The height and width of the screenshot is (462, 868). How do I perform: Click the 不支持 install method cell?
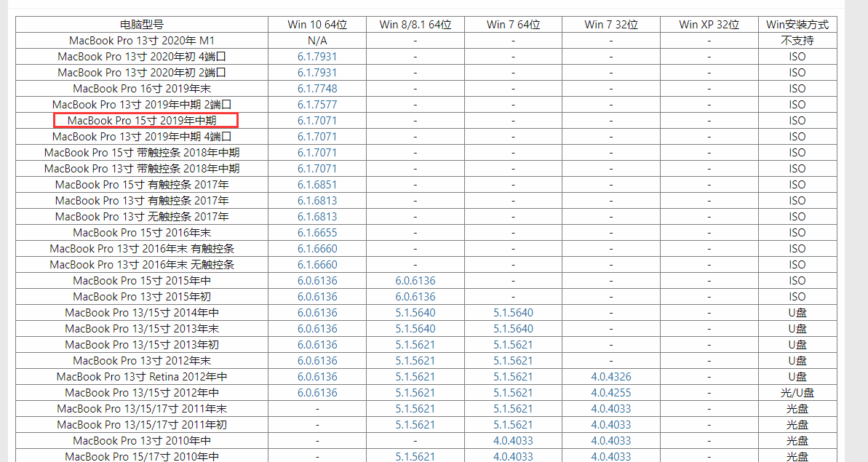pyautogui.click(x=797, y=41)
